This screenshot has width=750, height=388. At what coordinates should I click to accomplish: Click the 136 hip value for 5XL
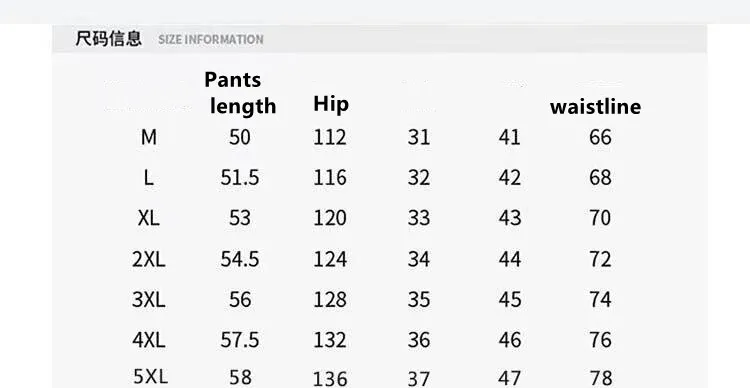click(x=330, y=379)
